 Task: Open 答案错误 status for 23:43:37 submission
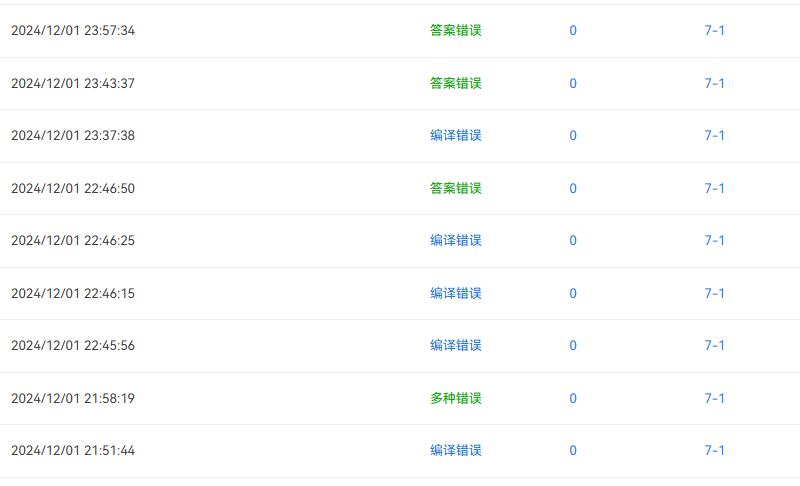tap(456, 84)
